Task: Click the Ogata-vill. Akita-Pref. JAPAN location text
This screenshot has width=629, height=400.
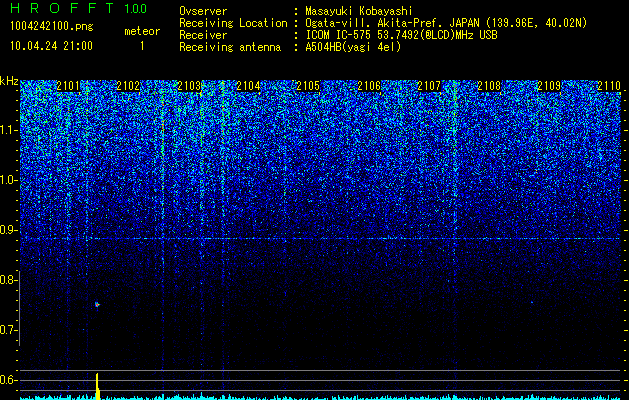Action: tap(446, 23)
